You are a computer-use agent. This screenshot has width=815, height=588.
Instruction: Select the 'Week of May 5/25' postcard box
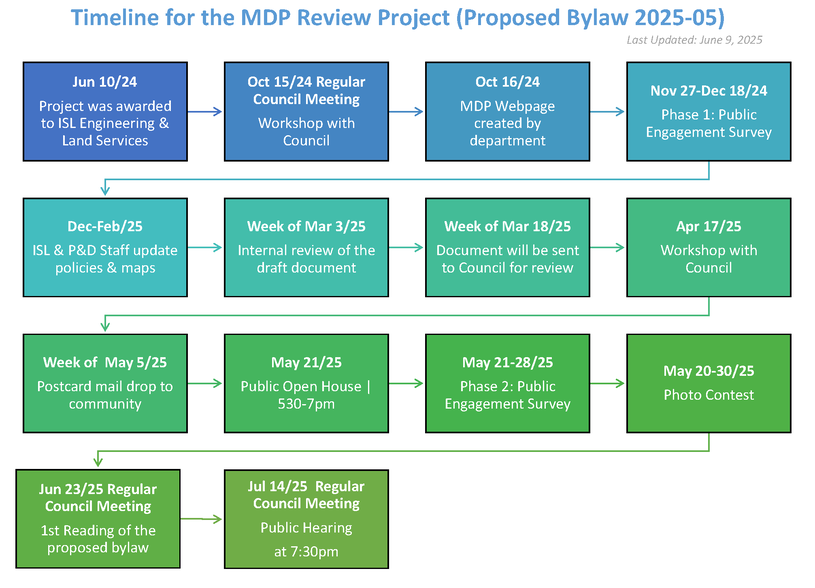tap(105, 383)
